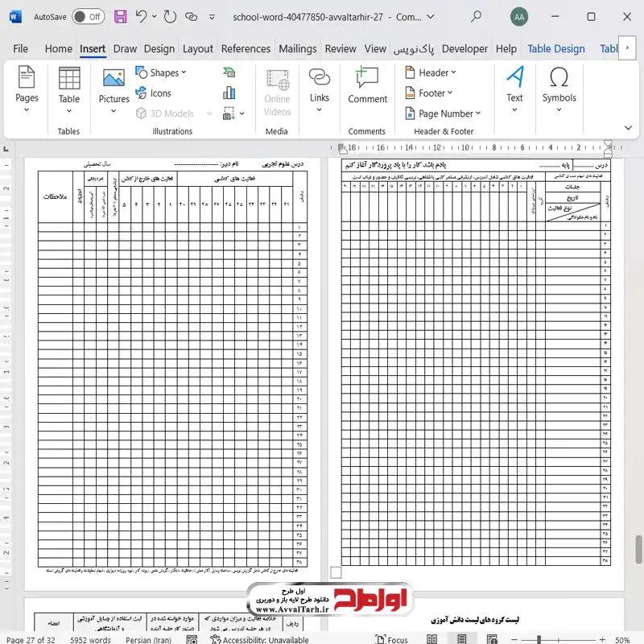The height and width of the screenshot is (644, 644).
Task: Open the Pictures insert button
Action: tap(114, 90)
